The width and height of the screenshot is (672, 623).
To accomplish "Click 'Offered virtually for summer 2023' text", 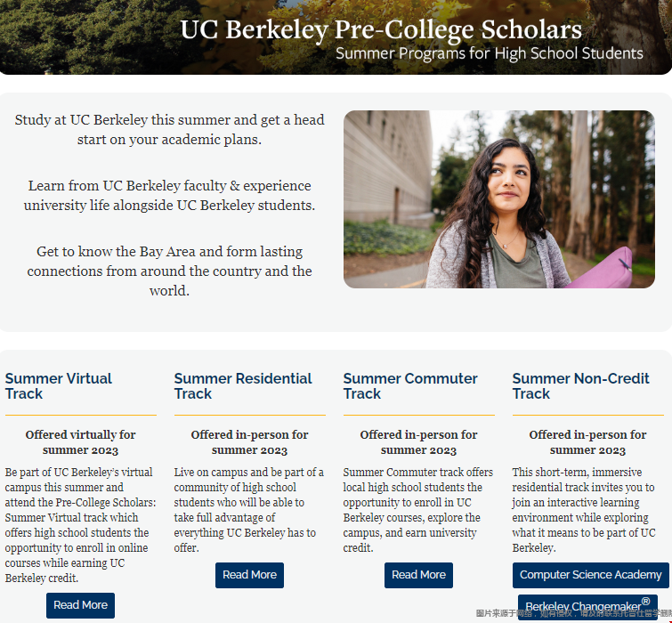I will pyautogui.click(x=80, y=442).
